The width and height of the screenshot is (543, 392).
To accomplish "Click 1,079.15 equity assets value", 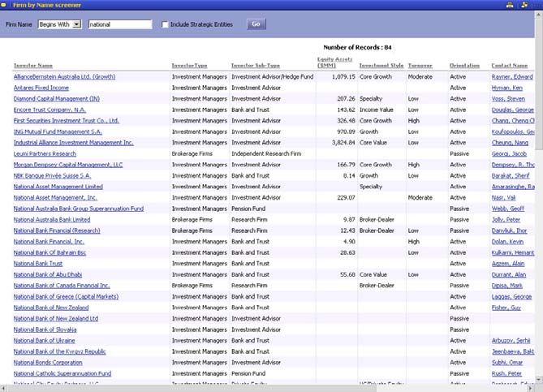I will tap(343, 77).
